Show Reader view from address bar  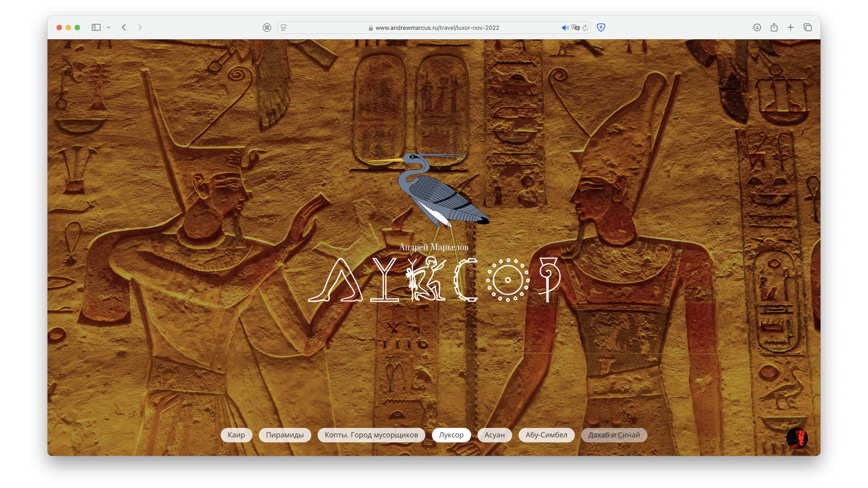tap(283, 28)
